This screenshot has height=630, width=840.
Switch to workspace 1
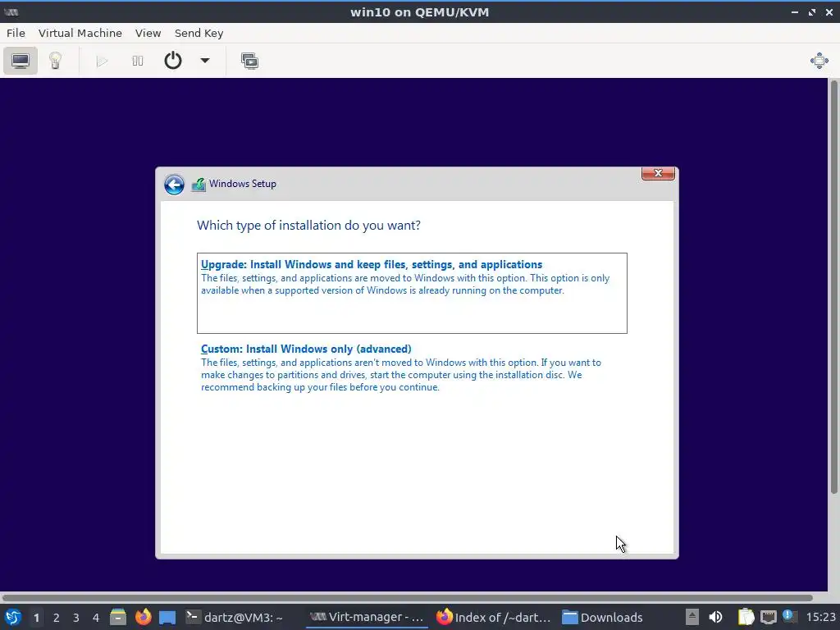[36, 618]
